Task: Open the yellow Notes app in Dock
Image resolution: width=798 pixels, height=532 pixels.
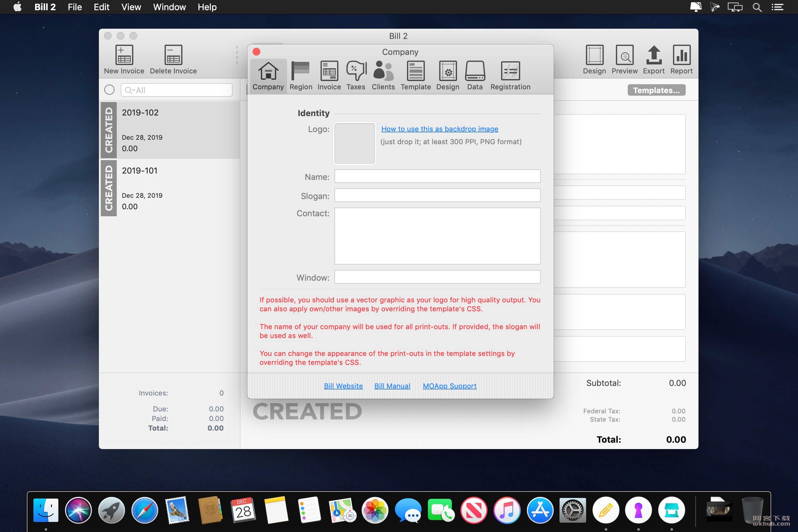Action: [x=276, y=510]
